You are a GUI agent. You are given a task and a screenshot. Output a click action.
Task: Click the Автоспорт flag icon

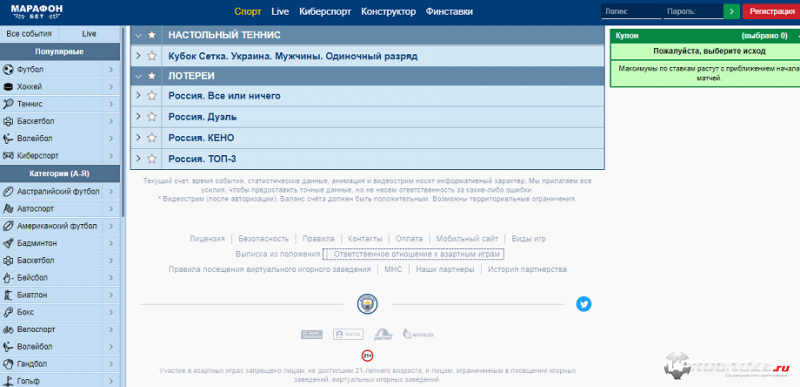point(8,209)
